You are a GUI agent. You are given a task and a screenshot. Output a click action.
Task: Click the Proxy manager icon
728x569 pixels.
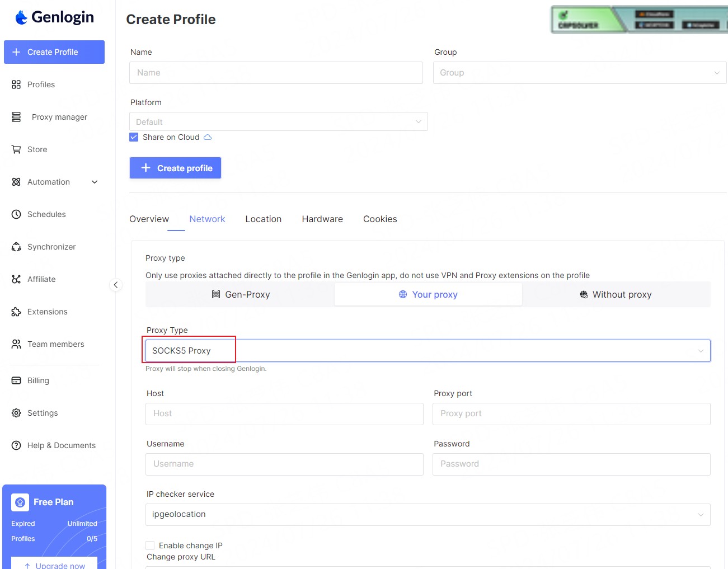(x=16, y=117)
